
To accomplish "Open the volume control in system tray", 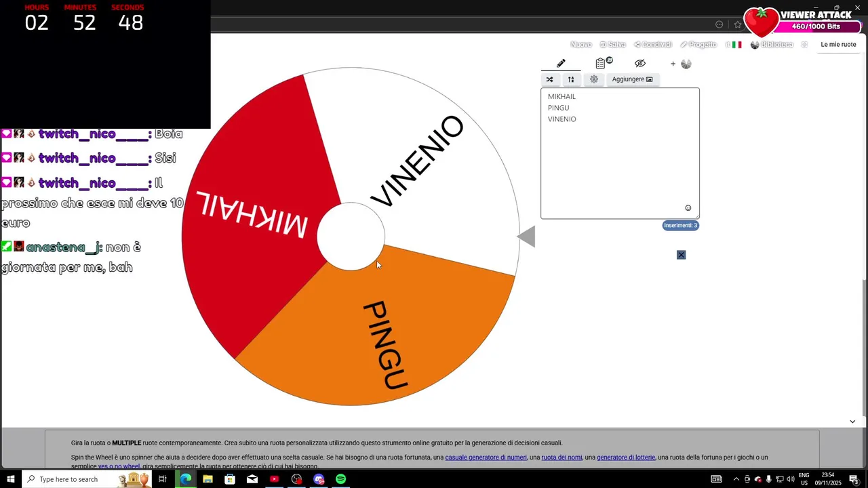I will (x=791, y=479).
